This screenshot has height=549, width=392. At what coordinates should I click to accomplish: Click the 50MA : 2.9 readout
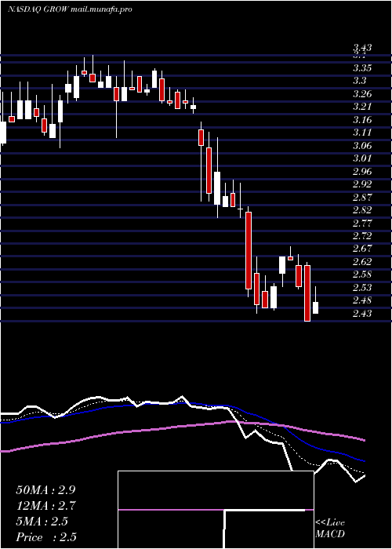45,490
